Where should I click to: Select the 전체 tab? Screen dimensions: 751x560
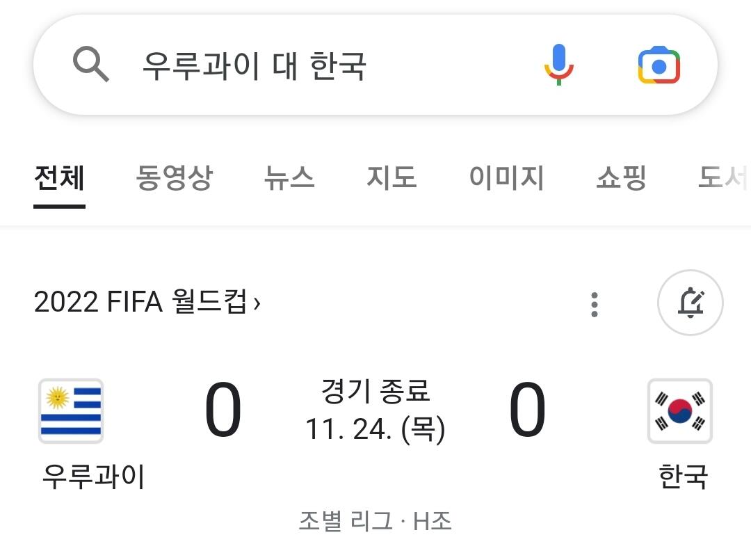[x=59, y=178]
